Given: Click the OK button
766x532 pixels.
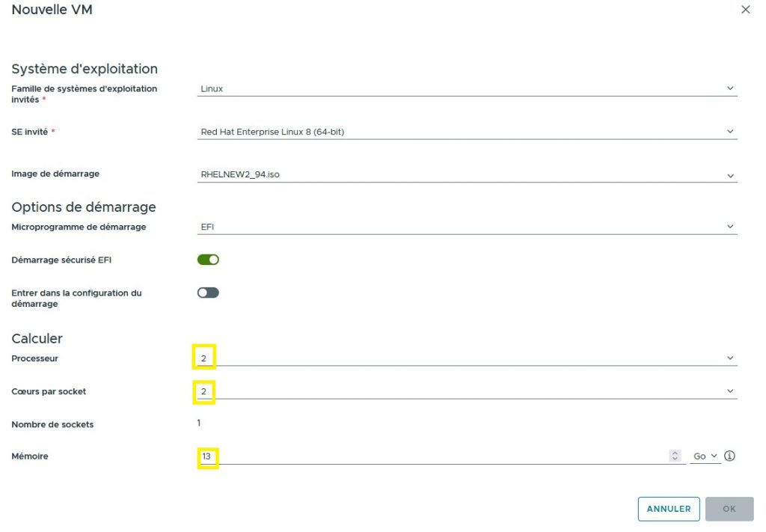Looking at the screenshot, I should tap(729, 509).
